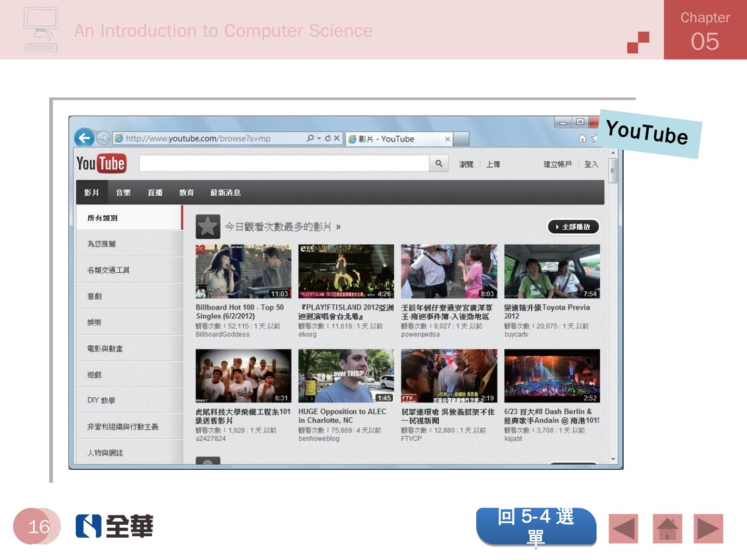Click the stop loading X icon in address bar

tap(337, 138)
